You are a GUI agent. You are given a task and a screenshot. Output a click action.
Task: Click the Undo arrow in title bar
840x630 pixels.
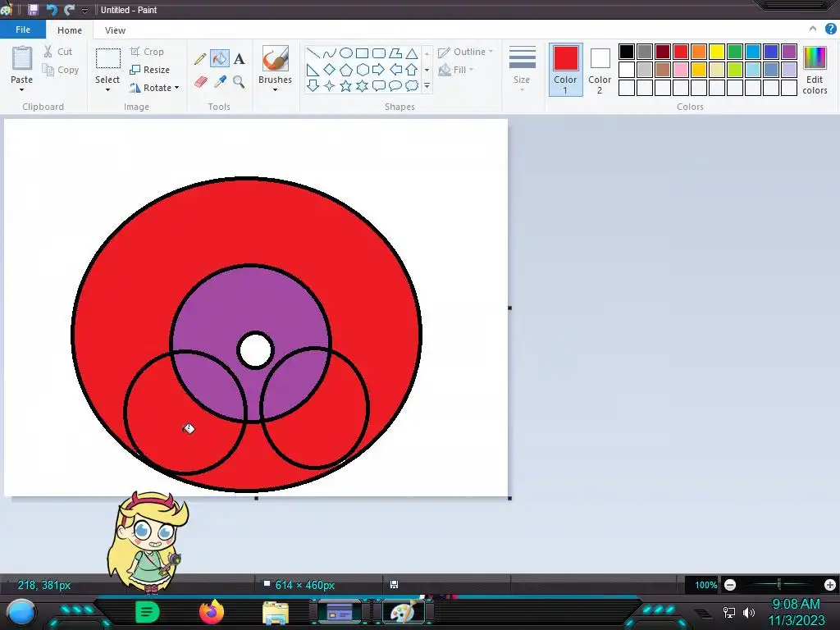tap(52, 10)
